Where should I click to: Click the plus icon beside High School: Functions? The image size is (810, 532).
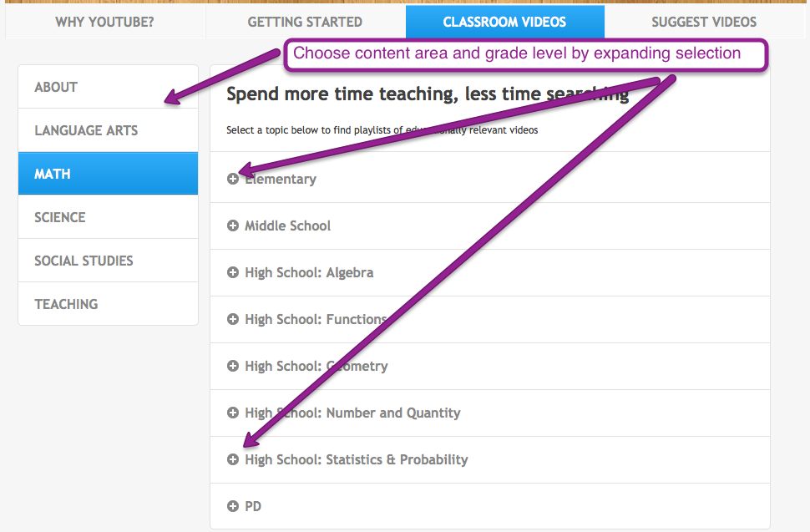232,319
